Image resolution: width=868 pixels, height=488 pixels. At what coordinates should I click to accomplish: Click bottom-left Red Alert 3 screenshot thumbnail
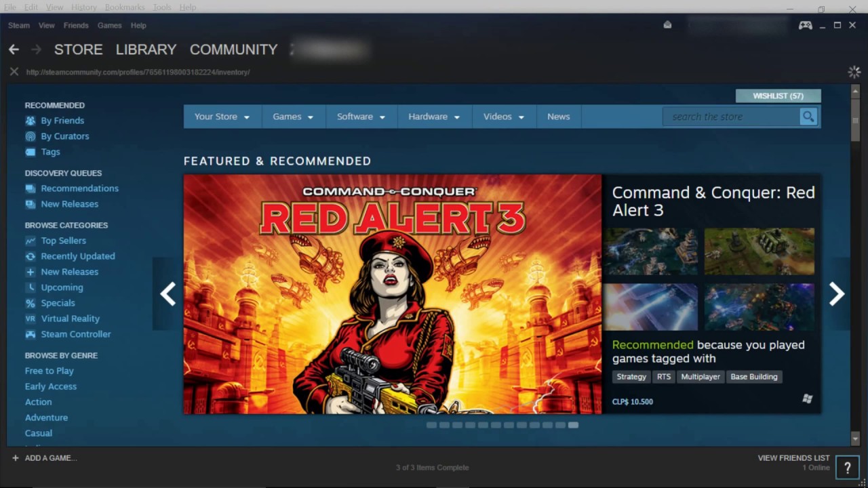pos(651,307)
